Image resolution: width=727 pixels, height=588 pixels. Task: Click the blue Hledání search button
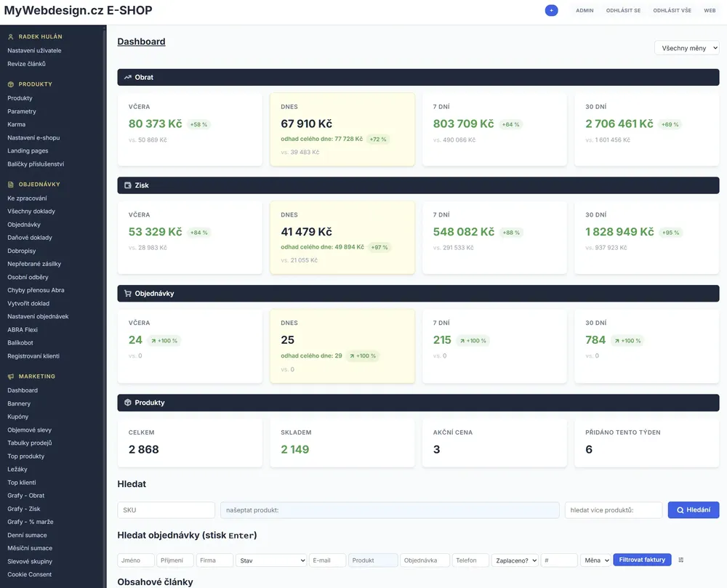pos(693,510)
